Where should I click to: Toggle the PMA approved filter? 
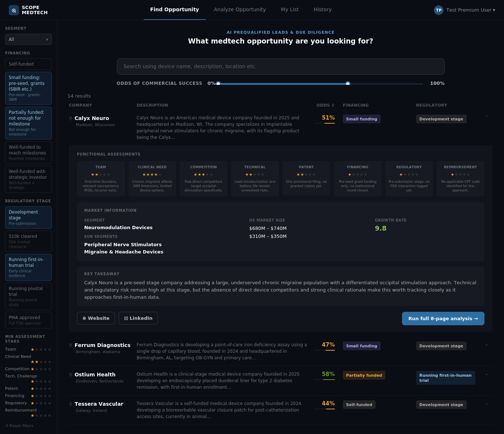28,320
